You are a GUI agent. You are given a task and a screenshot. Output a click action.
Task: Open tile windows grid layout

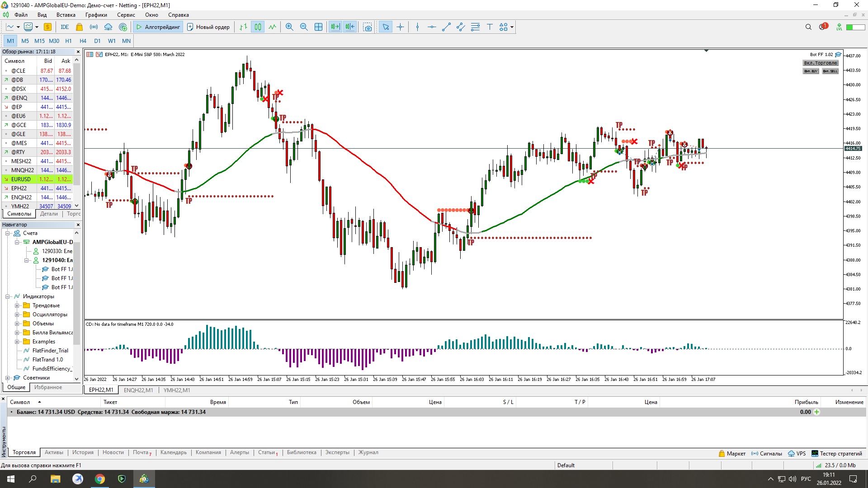coord(318,27)
